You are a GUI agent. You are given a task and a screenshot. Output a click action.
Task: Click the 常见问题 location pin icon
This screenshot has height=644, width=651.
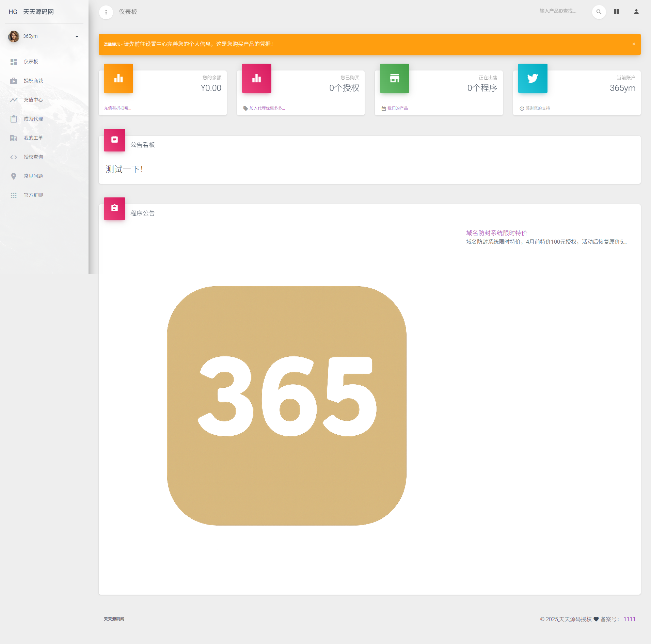tap(14, 176)
